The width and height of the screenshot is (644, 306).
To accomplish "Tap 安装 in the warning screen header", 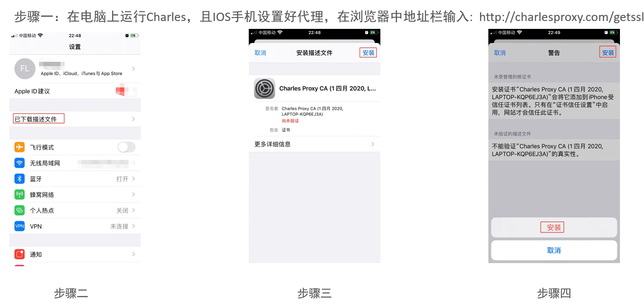I will point(608,53).
